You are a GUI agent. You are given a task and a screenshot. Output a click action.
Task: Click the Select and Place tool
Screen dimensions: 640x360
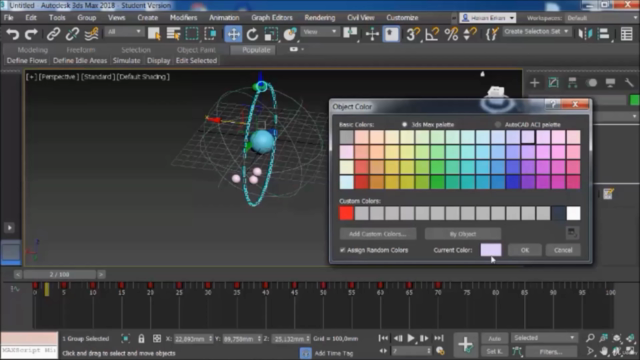(x=290, y=34)
